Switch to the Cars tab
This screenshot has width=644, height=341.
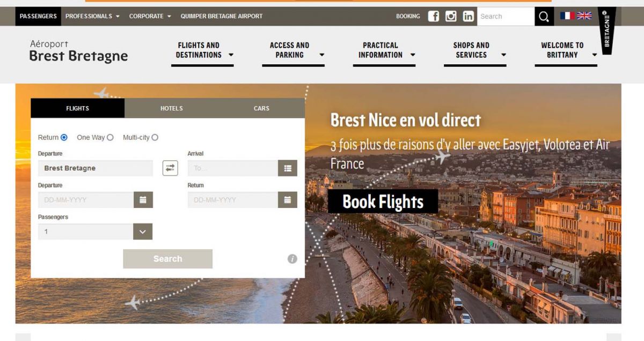click(x=261, y=108)
